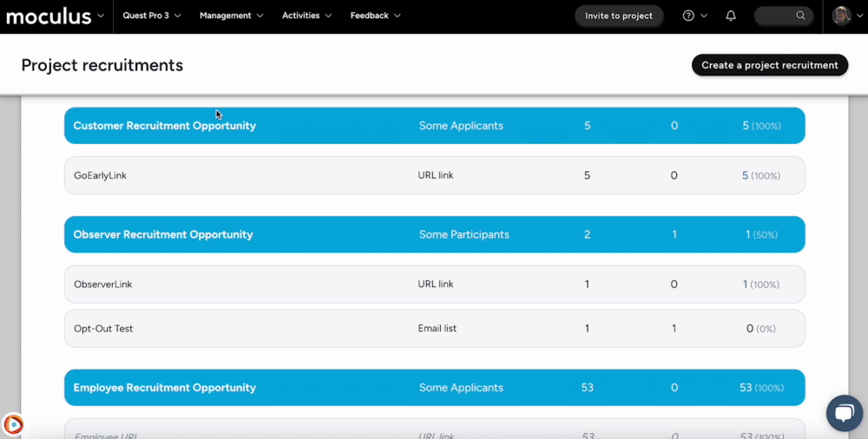The height and width of the screenshot is (439, 868).
Task: Click the notifications bell icon
Action: click(731, 16)
